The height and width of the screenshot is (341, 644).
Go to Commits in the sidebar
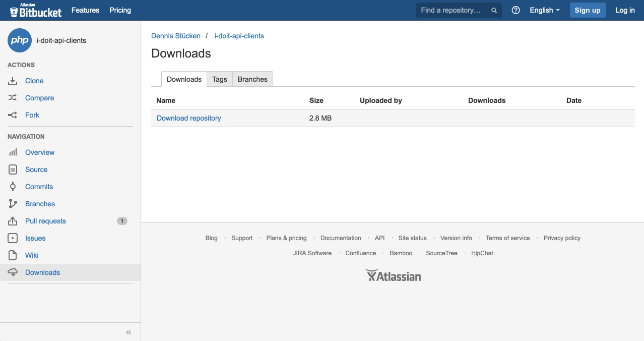[39, 187]
